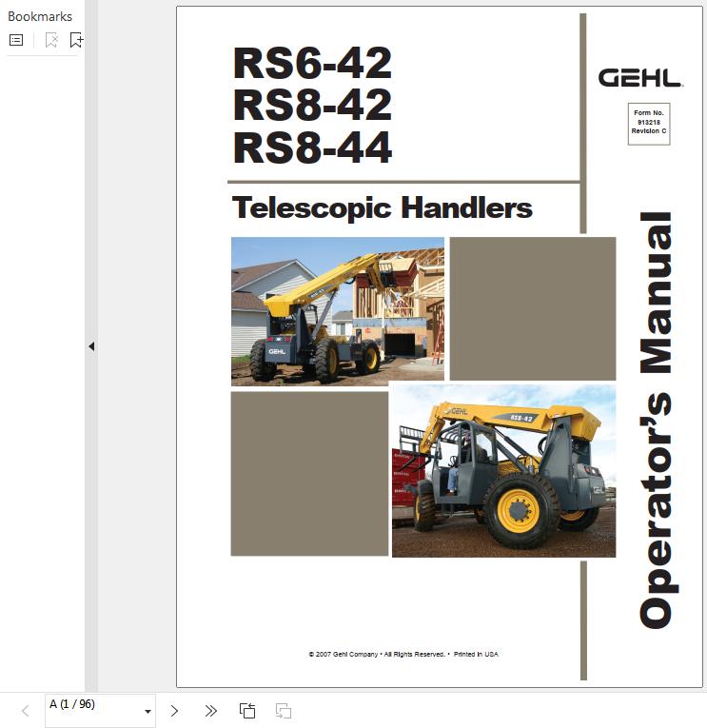Image resolution: width=707 pixels, height=728 pixels.
Task: Click the add new bookmark icon
Action: click(76, 40)
